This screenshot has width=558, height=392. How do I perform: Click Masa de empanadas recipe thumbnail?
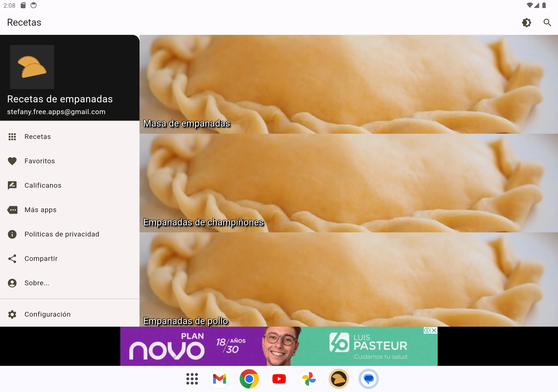349,84
